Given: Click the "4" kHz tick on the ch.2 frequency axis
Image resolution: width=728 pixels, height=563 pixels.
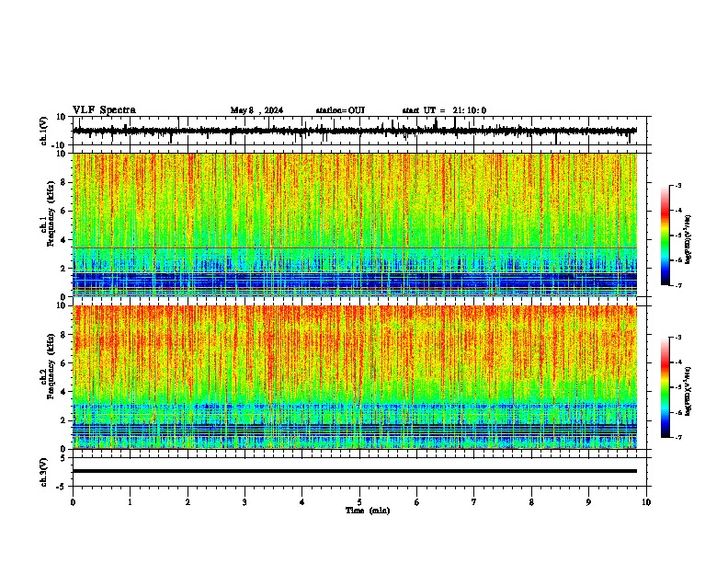Looking at the screenshot, I should pos(63,392).
